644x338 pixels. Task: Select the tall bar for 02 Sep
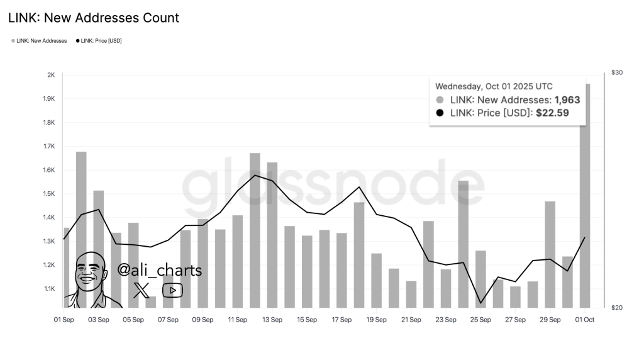click(x=81, y=230)
